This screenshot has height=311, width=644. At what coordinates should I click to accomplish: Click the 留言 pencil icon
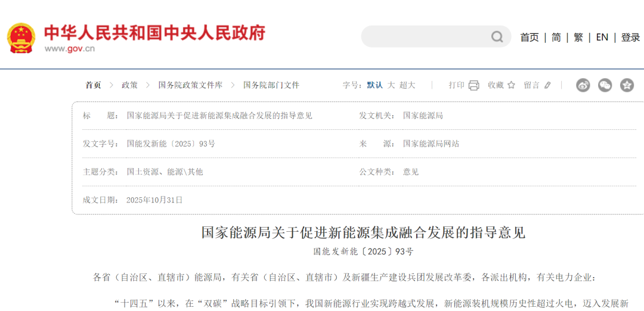(548, 85)
